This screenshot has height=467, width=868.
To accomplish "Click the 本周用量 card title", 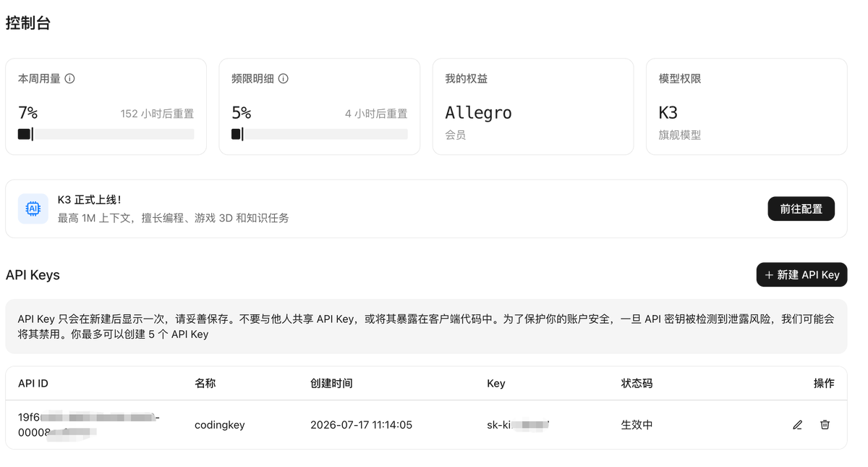I will point(39,78).
